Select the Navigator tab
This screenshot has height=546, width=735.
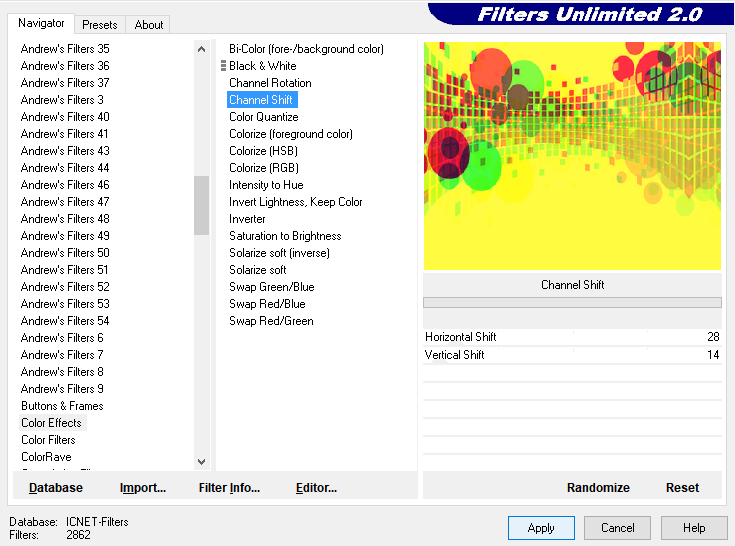pyautogui.click(x=41, y=23)
